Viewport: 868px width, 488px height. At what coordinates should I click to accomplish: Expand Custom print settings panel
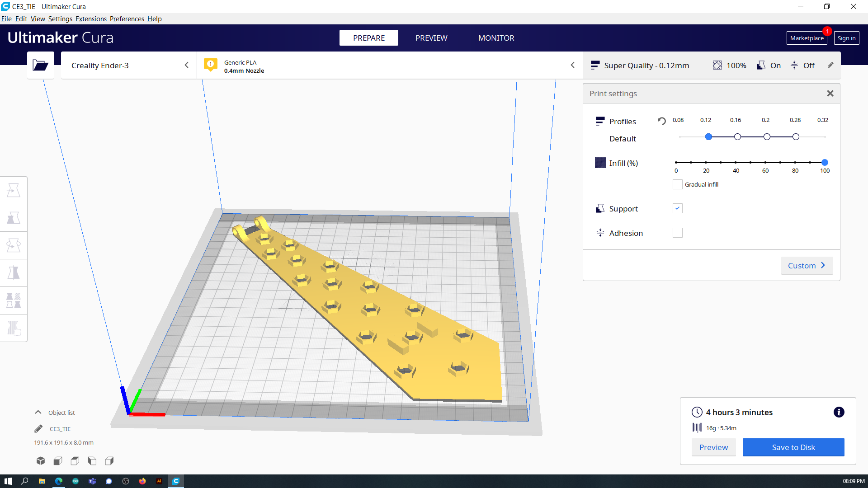point(807,265)
